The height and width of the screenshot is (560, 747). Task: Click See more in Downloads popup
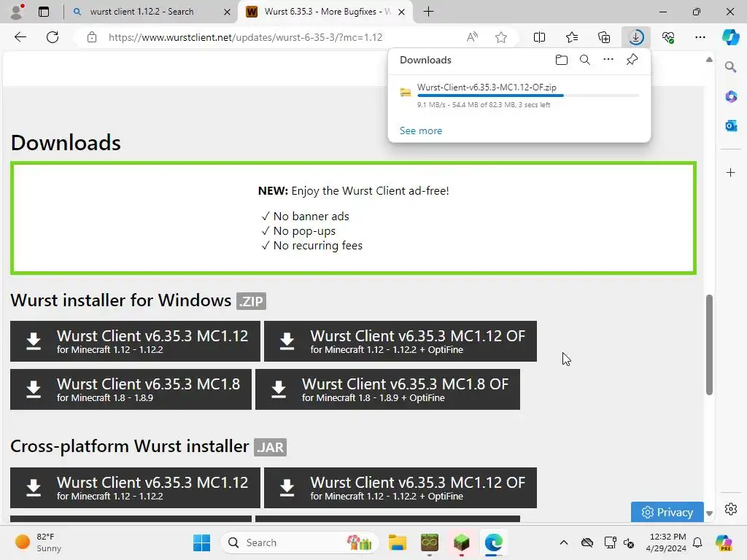(x=421, y=131)
